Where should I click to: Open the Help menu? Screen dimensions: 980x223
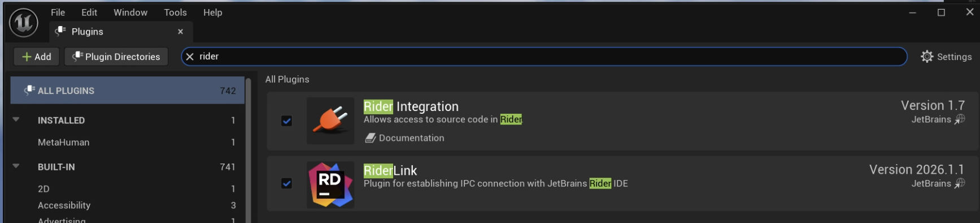pos(212,12)
